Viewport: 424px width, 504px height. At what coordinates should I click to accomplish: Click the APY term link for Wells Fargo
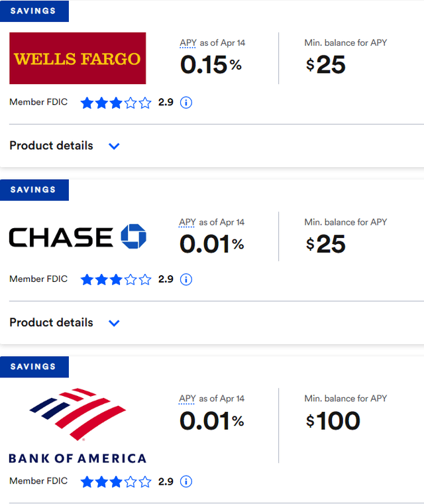click(187, 43)
